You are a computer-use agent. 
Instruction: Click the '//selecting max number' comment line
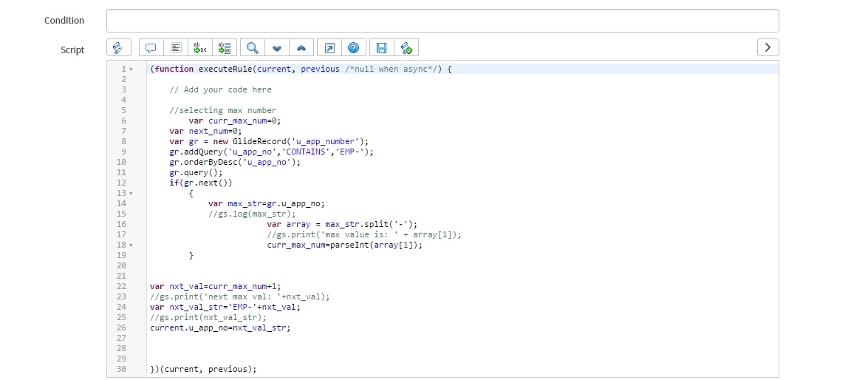click(x=222, y=110)
